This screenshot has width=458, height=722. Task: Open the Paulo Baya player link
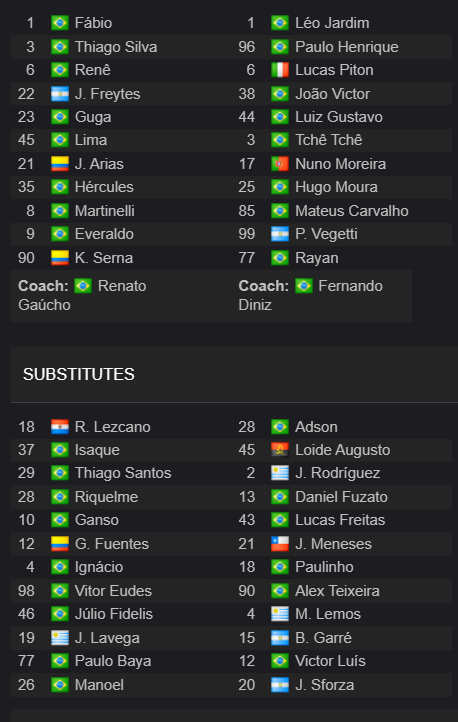click(113, 661)
